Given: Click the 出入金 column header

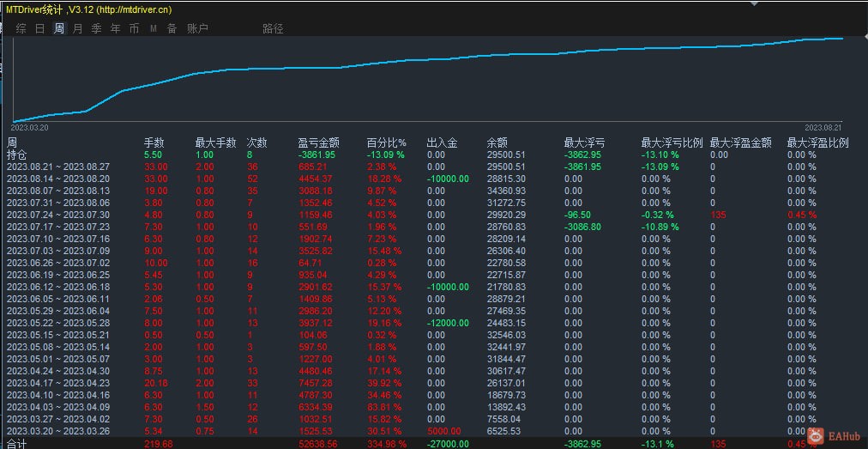Looking at the screenshot, I should pyautogui.click(x=443, y=143).
